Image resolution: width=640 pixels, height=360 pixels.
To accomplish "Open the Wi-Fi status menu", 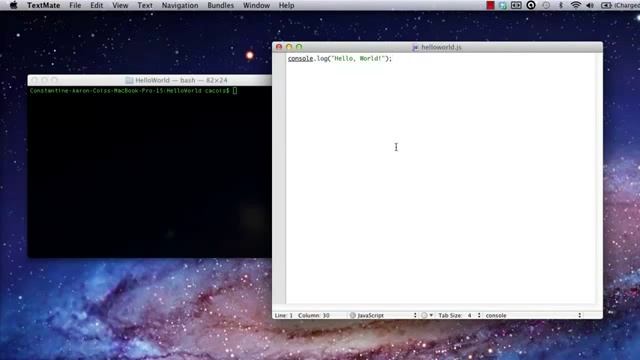I will [576, 5].
